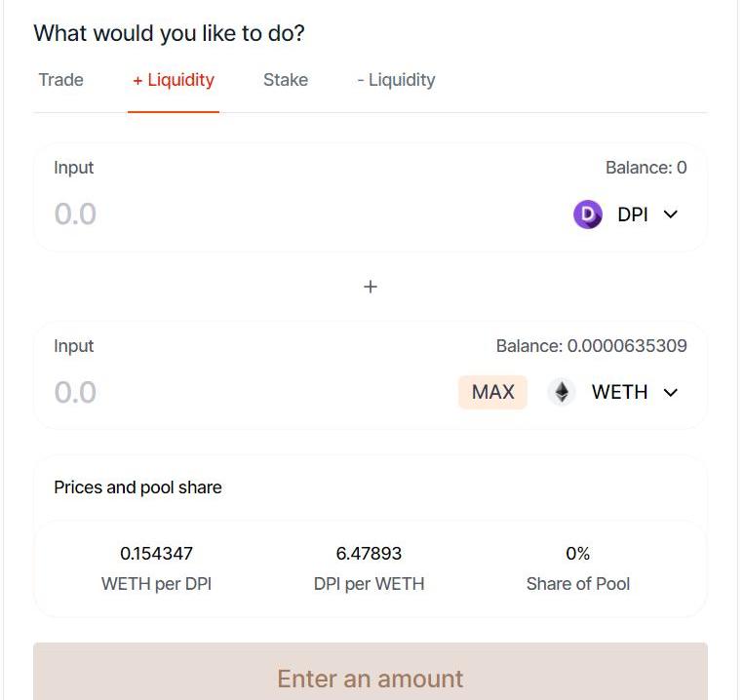Click the 6.47893 DPI per WETH price
Image resolution: width=744 pixels, height=700 pixels.
(369, 554)
